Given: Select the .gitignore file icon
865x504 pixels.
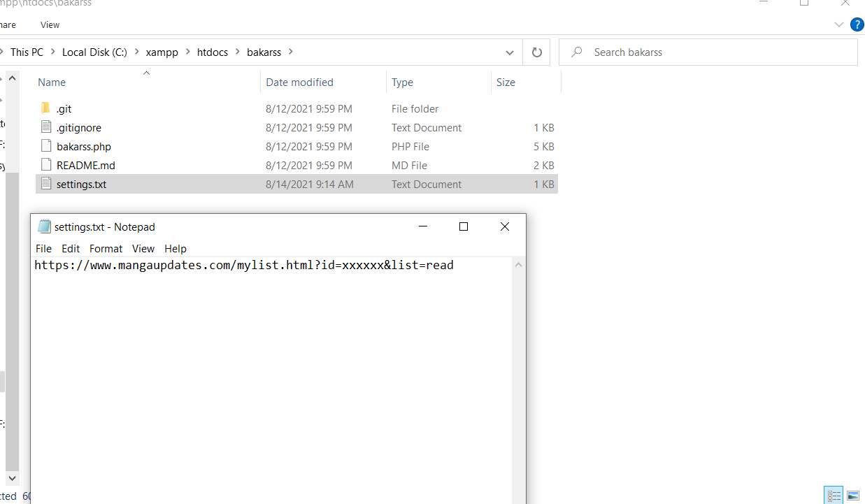Looking at the screenshot, I should [45, 127].
